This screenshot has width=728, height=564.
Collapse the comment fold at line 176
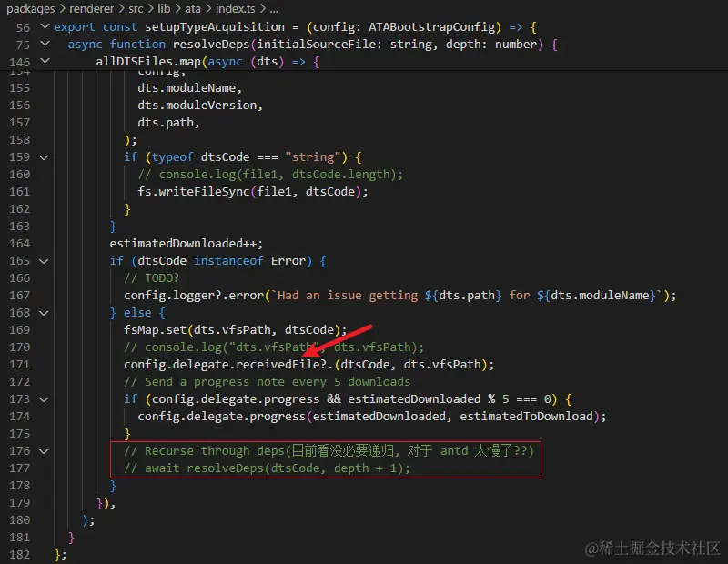(44, 452)
